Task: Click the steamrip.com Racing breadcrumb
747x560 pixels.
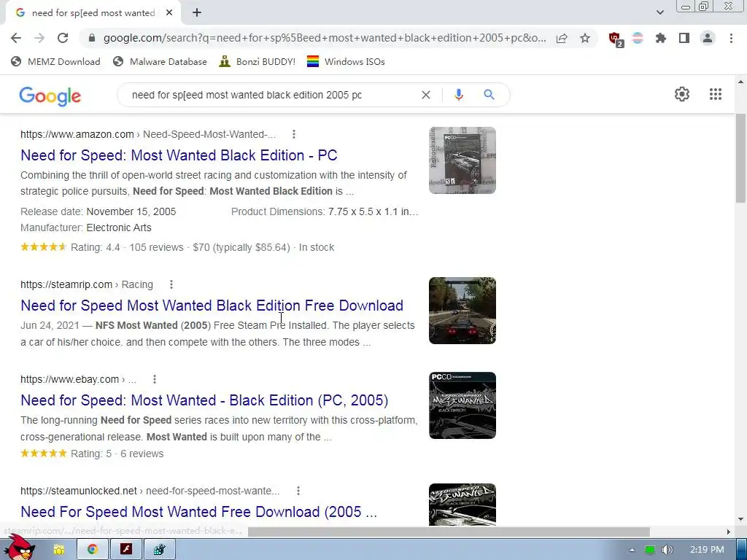Action: (x=87, y=284)
